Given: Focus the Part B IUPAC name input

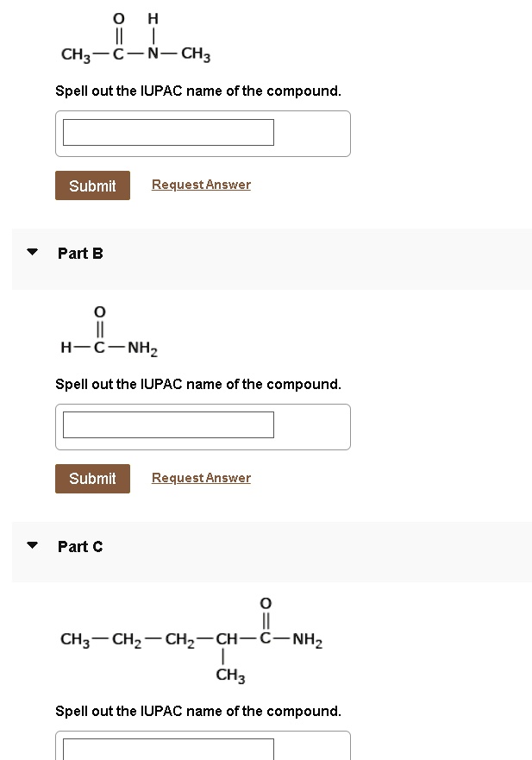Looking at the screenshot, I should pyautogui.click(x=168, y=425).
